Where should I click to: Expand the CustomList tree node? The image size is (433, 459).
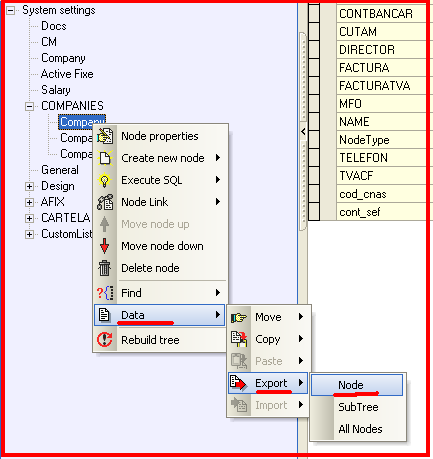pos(29,234)
